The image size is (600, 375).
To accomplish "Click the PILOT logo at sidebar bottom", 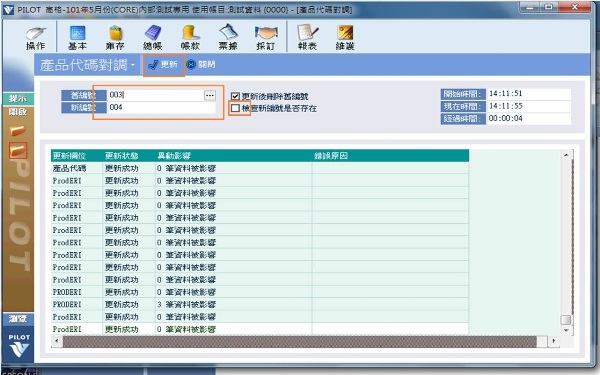I will [19, 345].
